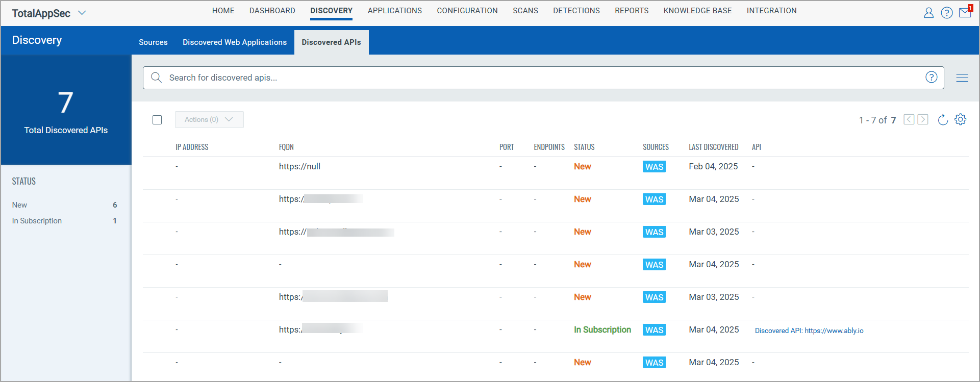
Task: Open table settings gear icon
Action: coord(961,119)
